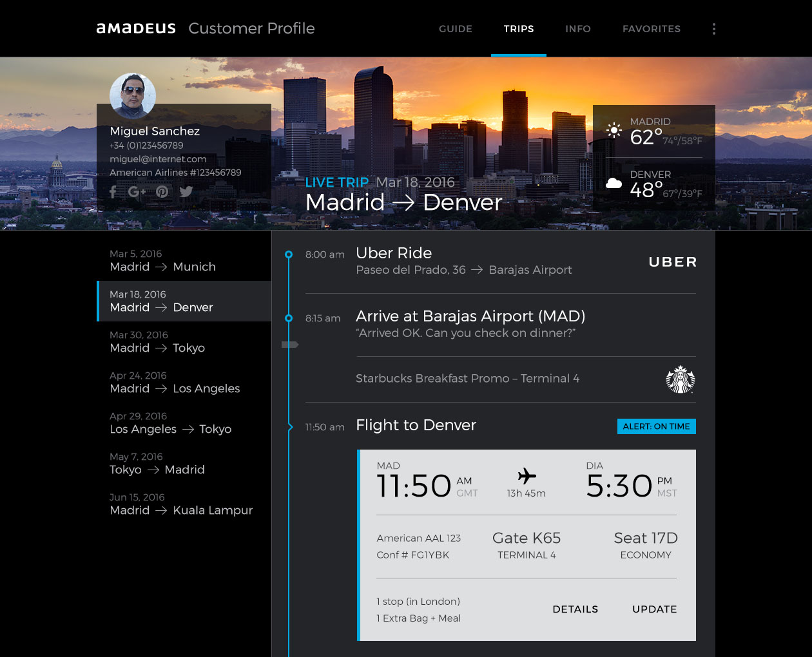Switch to the TRIPS tab
Image resolution: width=812 pixels, height=657 pixels.
(519, 29)
